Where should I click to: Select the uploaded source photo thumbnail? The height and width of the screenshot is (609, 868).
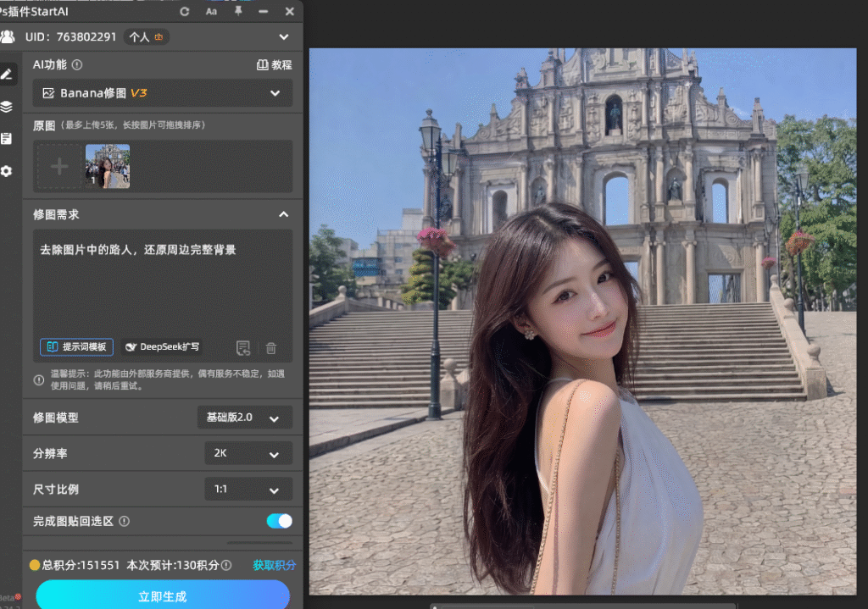[x=108, y=167]
